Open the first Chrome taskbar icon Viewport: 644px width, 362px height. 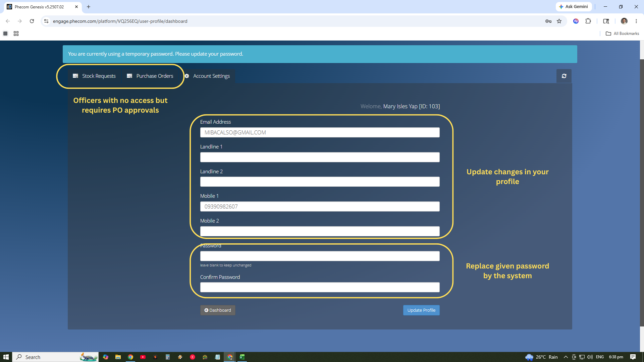point(130,357)
